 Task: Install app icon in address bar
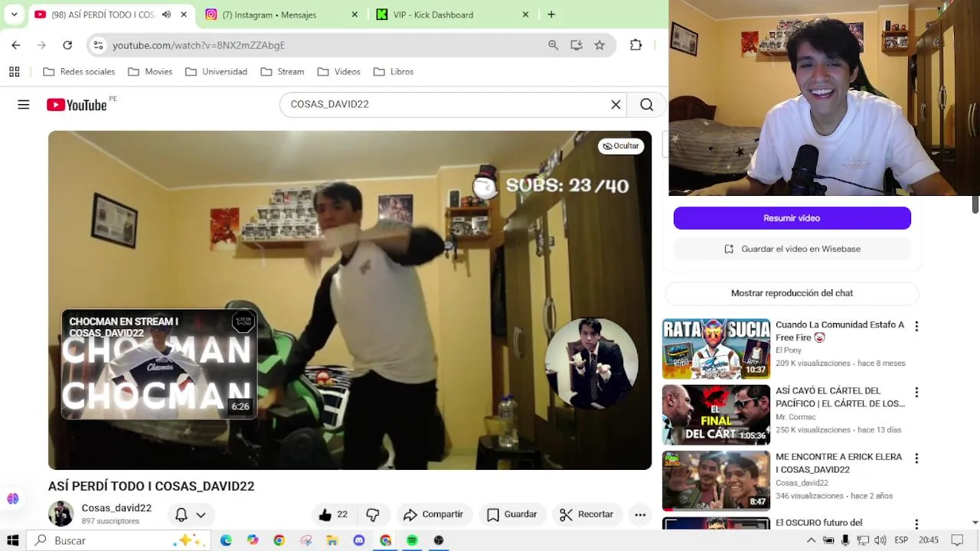pyautogui.click(x=577, y=45)
